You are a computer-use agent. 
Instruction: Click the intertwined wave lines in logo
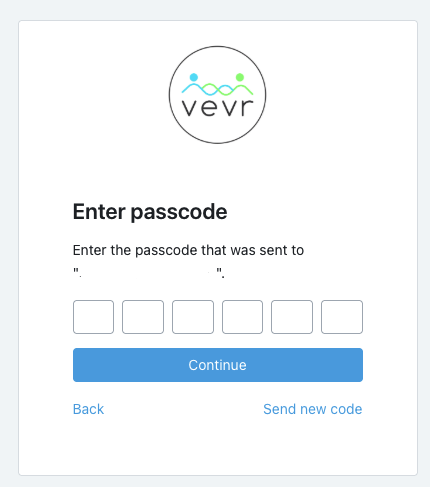(x=217, y=89)
